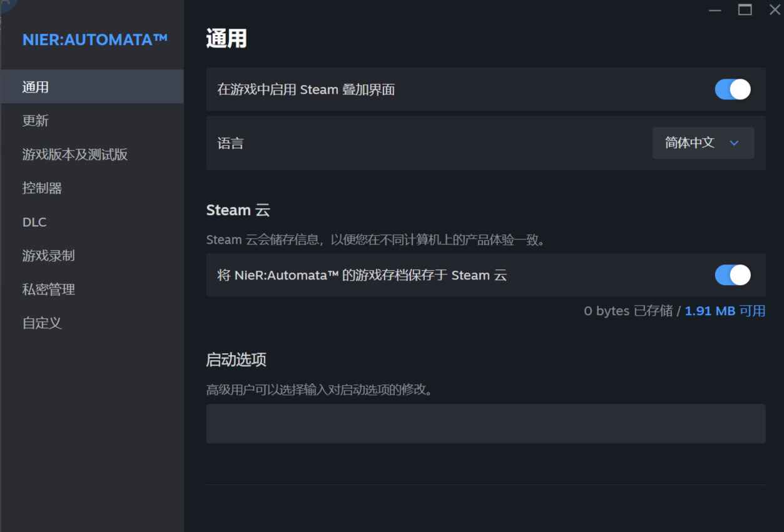Maximize the properties window

[745, 10]
